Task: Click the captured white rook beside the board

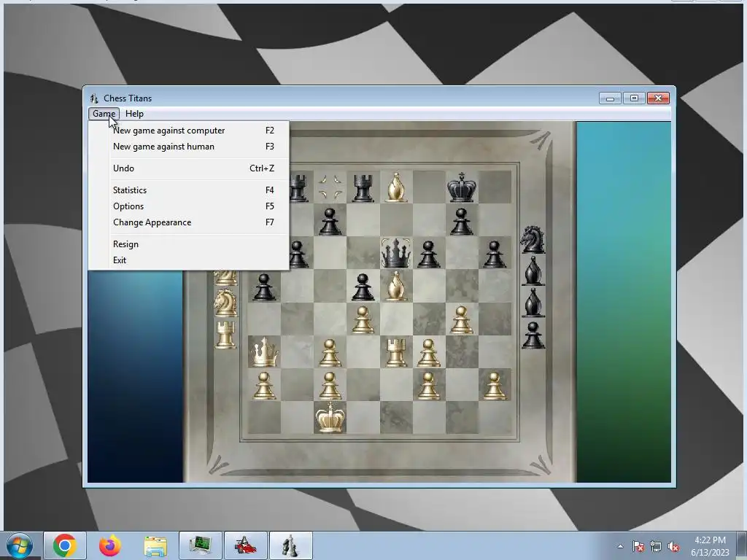Action: (226, 334)
